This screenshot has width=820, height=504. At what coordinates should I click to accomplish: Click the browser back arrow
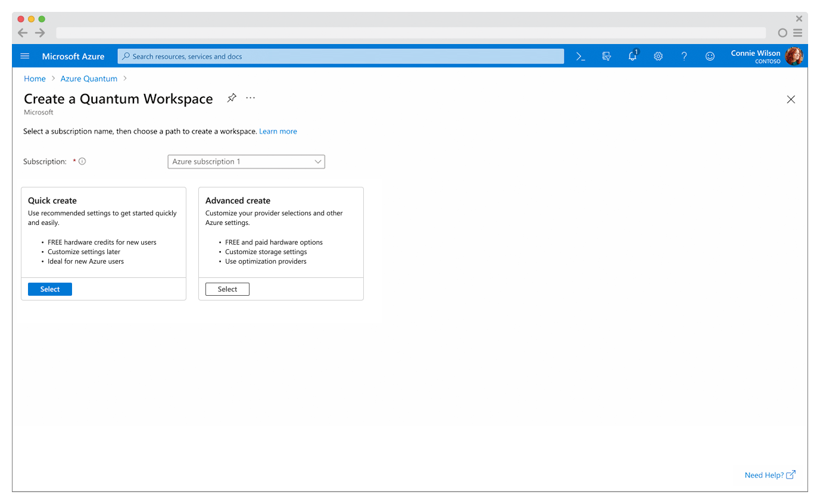coord(23,33)
